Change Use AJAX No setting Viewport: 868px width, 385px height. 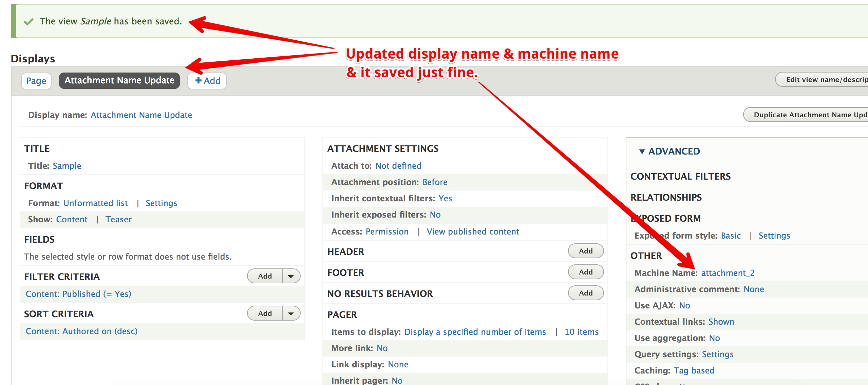pos(684,306)
